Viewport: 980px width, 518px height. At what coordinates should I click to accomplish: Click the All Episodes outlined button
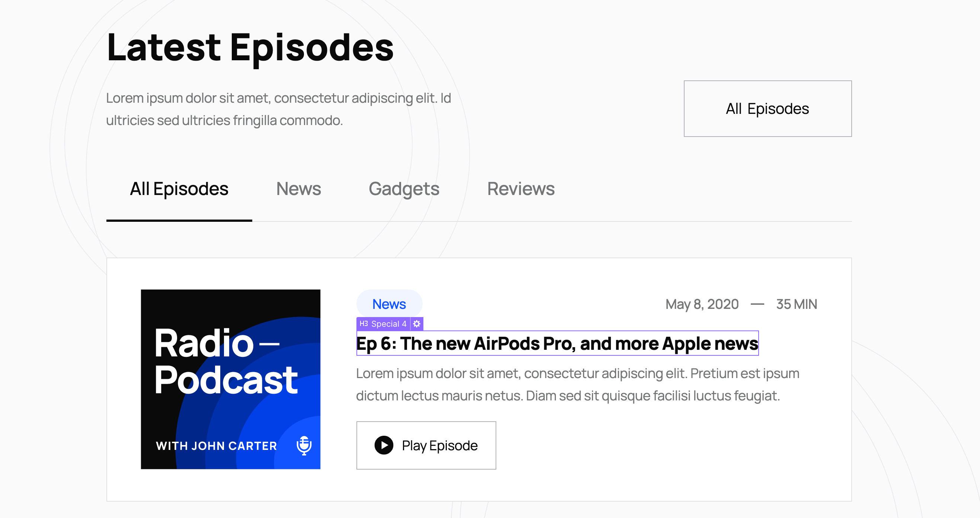tap(767, 108)
